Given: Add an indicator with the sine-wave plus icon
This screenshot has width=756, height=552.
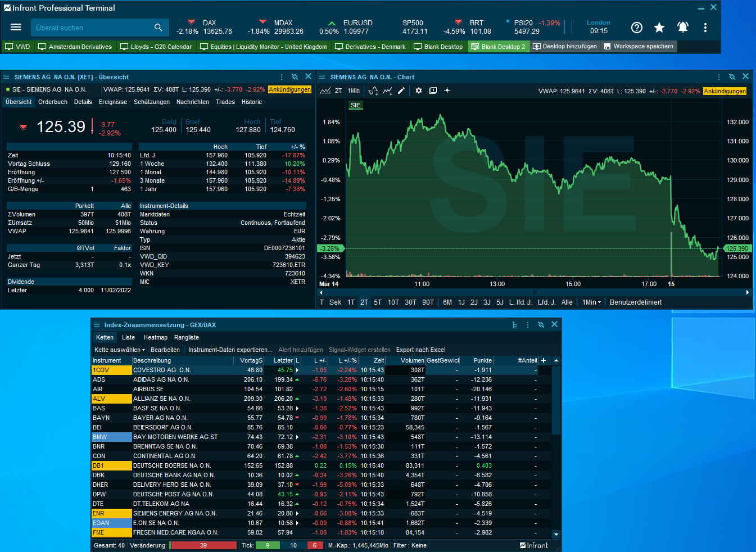Looking at the screenshot, I should tap(373, 91).
